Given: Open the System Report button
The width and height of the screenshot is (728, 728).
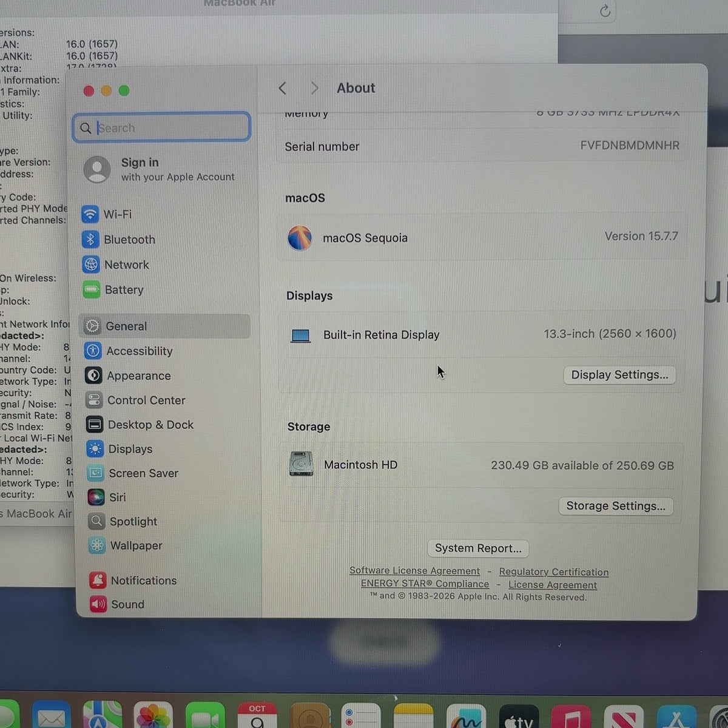Looking at the screenshot, I should pos(478,548).
